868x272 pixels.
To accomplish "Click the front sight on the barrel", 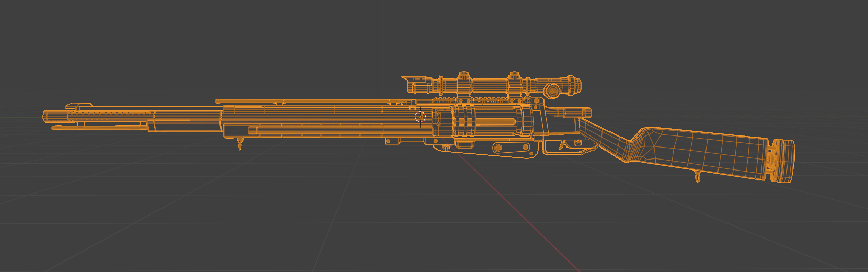I will click(75, 106).
